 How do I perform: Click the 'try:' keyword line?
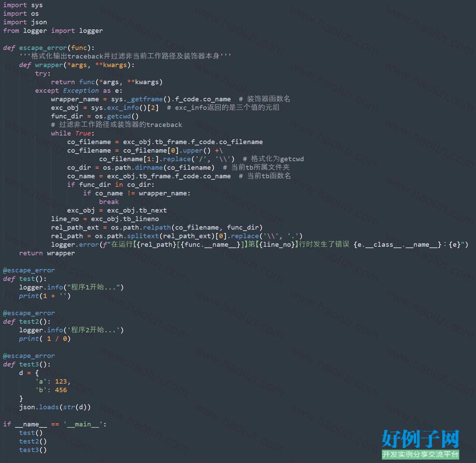click(43, 74)
